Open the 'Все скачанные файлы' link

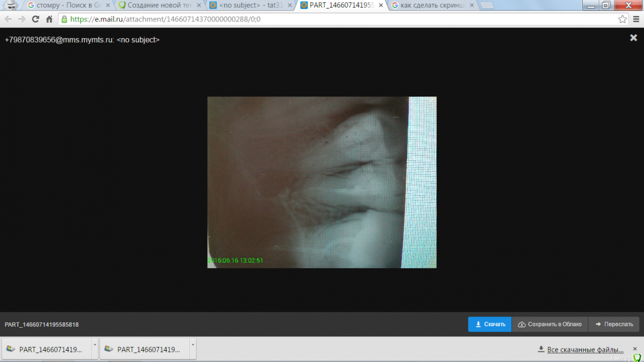[585, 350]
